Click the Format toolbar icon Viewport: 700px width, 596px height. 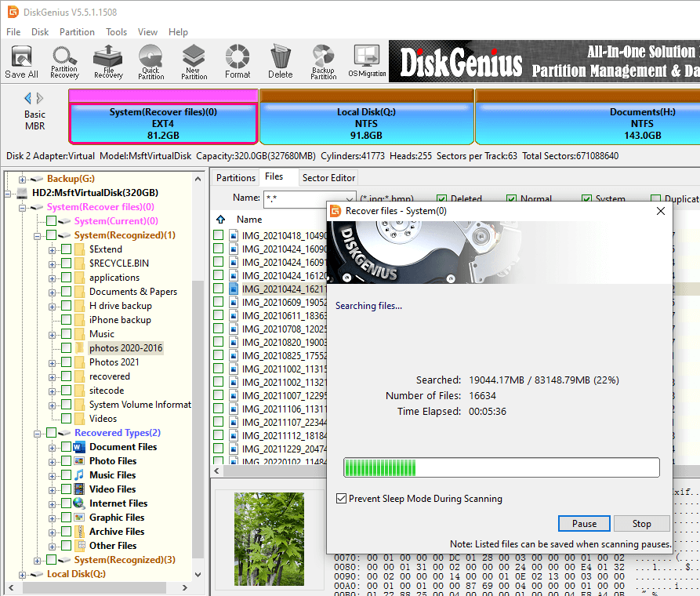(238, 62)
